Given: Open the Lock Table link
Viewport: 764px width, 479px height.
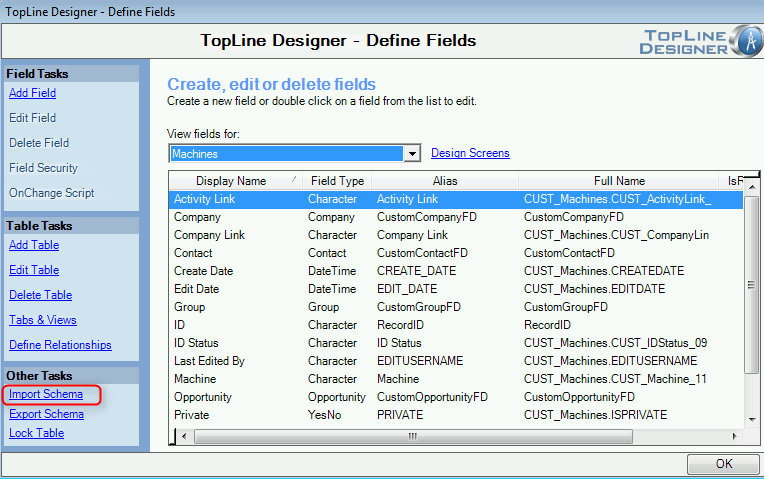Looking at the screenshot, I should pyautogui.click(x=37, y=433).
